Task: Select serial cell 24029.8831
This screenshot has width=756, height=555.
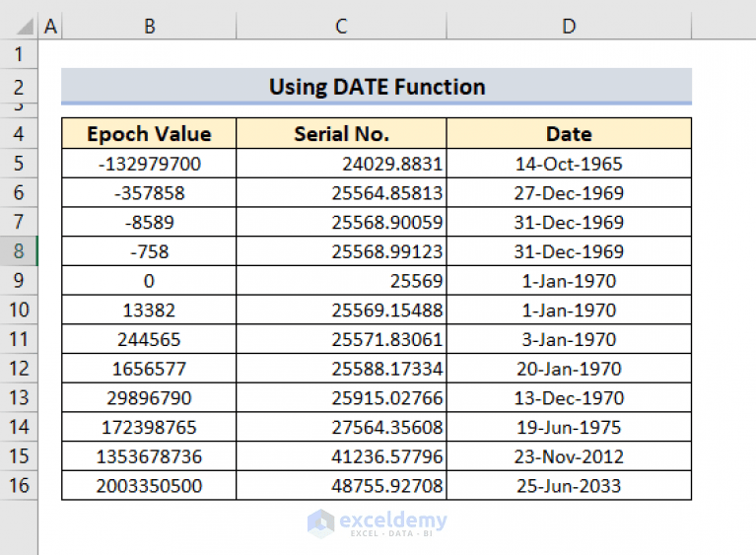Action: [x=341, y=164]
